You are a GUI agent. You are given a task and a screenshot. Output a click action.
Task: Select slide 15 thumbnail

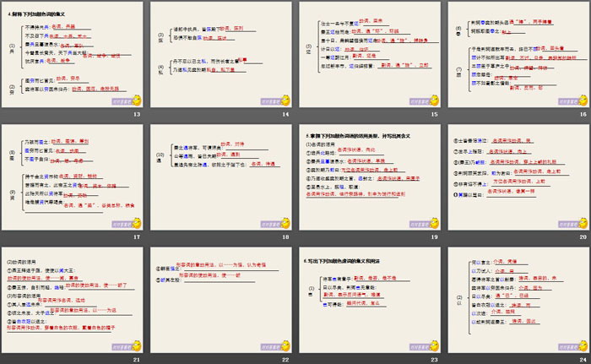pyautogui.click(x=370, y=55)
